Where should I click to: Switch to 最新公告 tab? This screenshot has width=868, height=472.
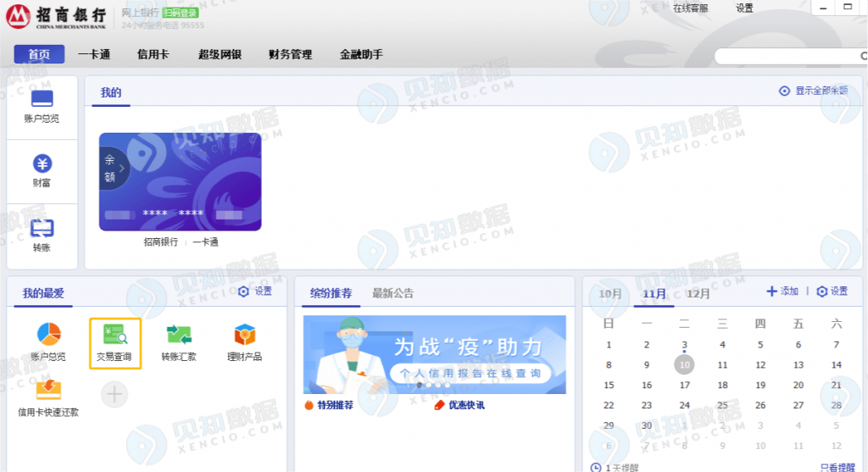[392, 293]
